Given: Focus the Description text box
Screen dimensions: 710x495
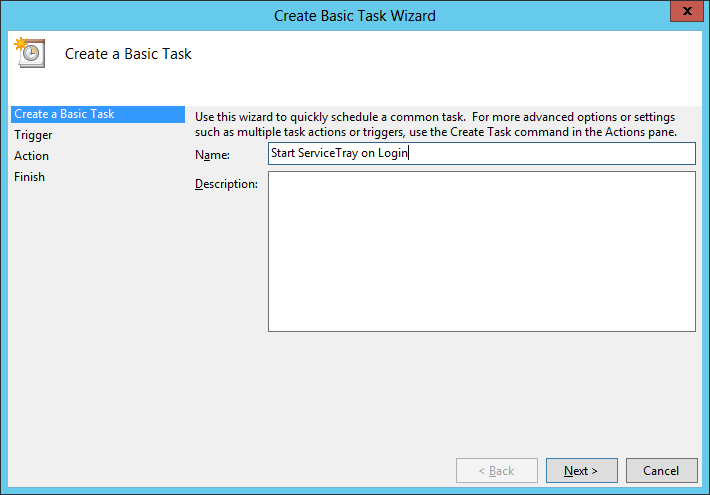Looking at the screenshot, I should coord(480,250).
